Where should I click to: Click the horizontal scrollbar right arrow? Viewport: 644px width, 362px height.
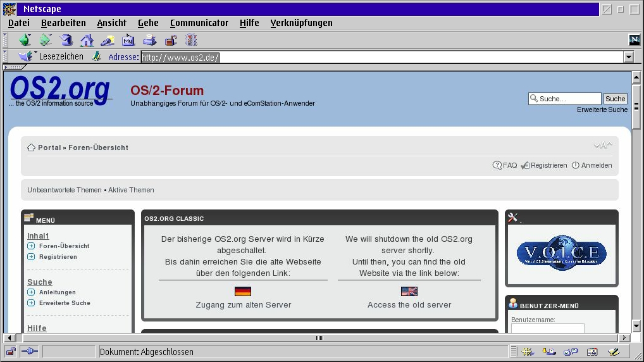click(x=624, y=338)
